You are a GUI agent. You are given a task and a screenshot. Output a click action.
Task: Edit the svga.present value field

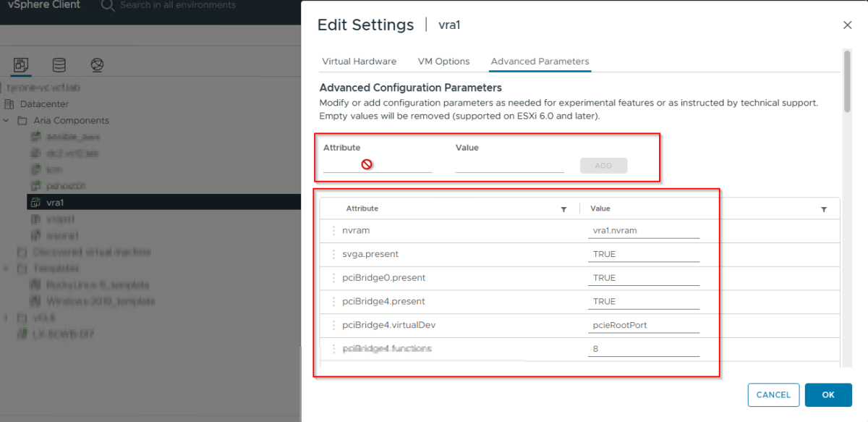click(644, 254)
